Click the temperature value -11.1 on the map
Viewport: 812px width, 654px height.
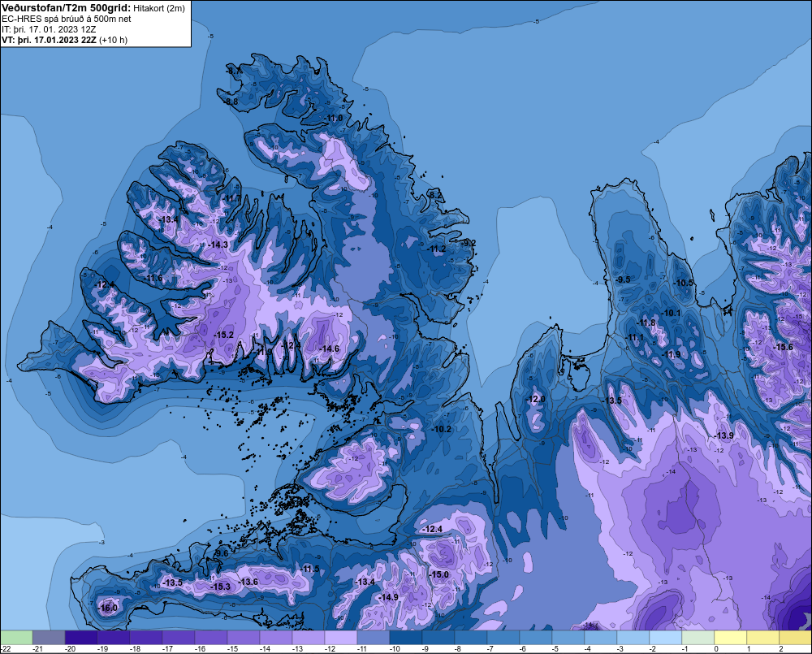635,337
